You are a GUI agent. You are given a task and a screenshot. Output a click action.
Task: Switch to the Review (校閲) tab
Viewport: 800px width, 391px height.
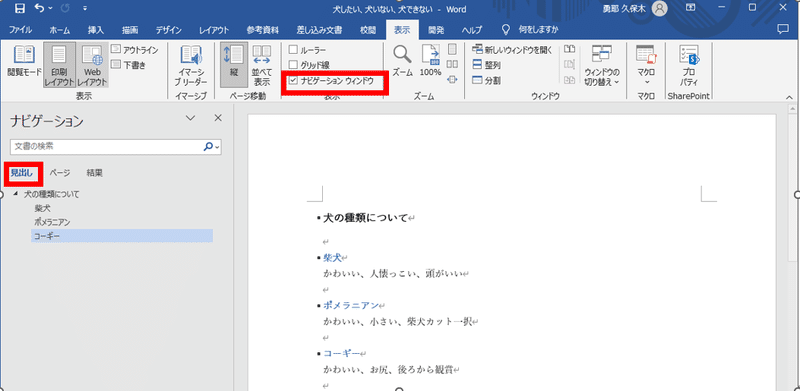368,30
